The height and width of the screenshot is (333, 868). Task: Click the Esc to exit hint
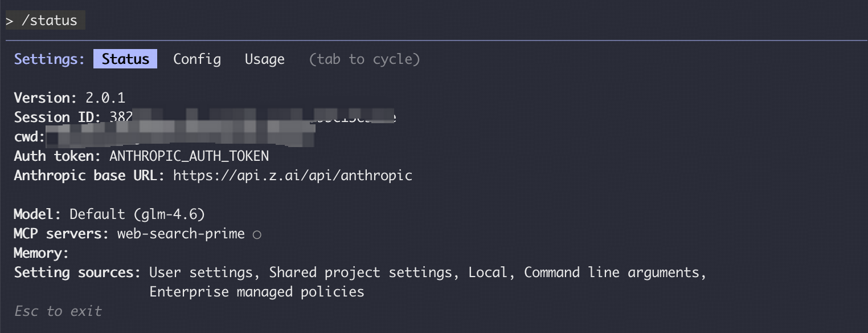[x=58, y=311]
